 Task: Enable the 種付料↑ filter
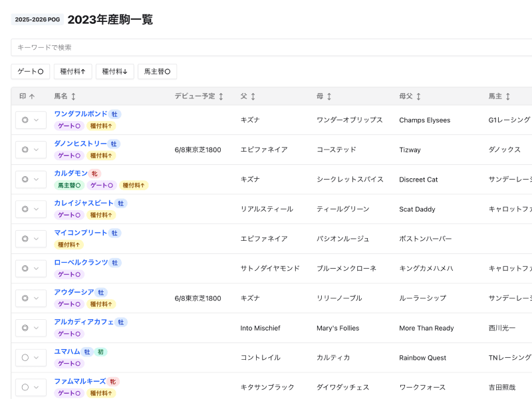(x=72, y=71)
